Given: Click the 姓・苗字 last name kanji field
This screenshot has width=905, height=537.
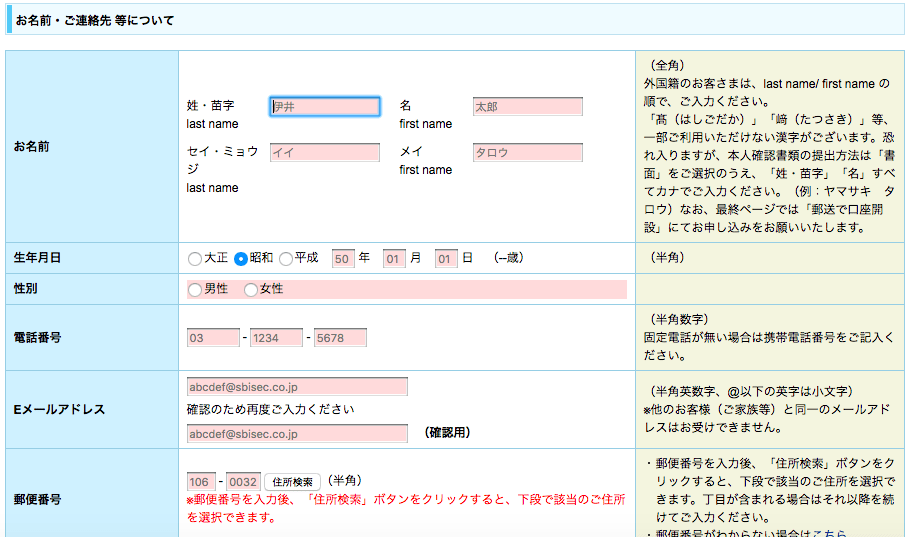Looking at the screenshot, I should pos(324,107).
